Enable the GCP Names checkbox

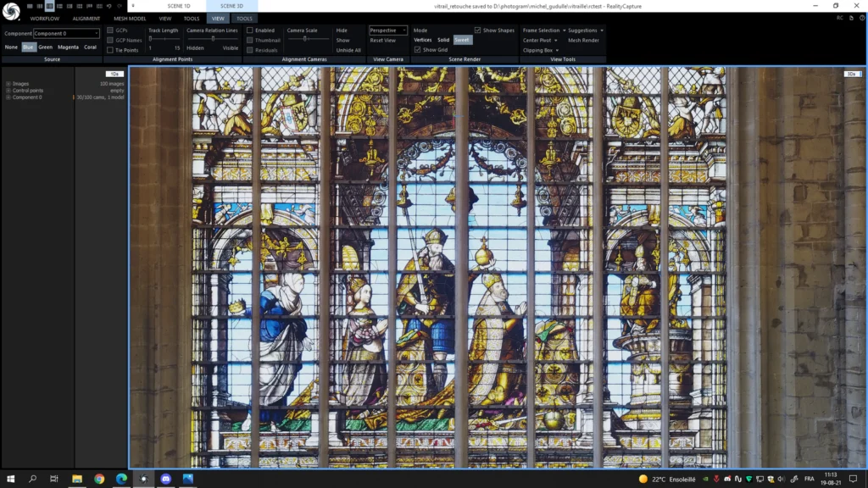click(x=110, y=41)
